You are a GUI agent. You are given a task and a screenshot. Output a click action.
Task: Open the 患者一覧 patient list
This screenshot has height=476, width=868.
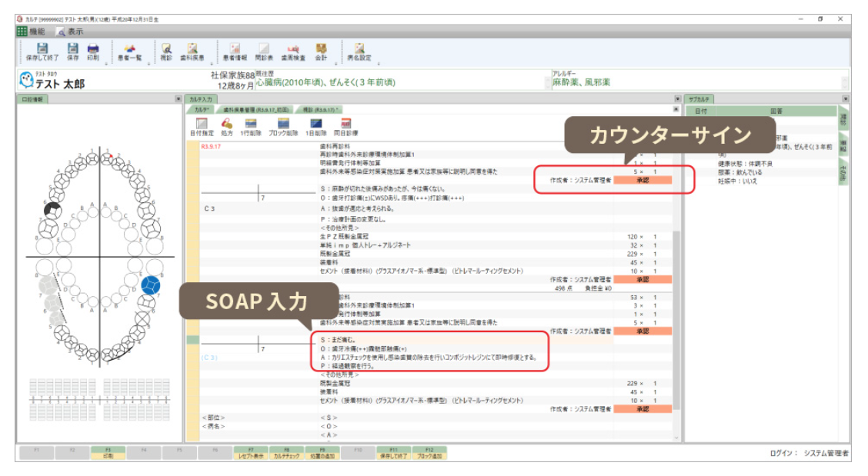[129, 52]
